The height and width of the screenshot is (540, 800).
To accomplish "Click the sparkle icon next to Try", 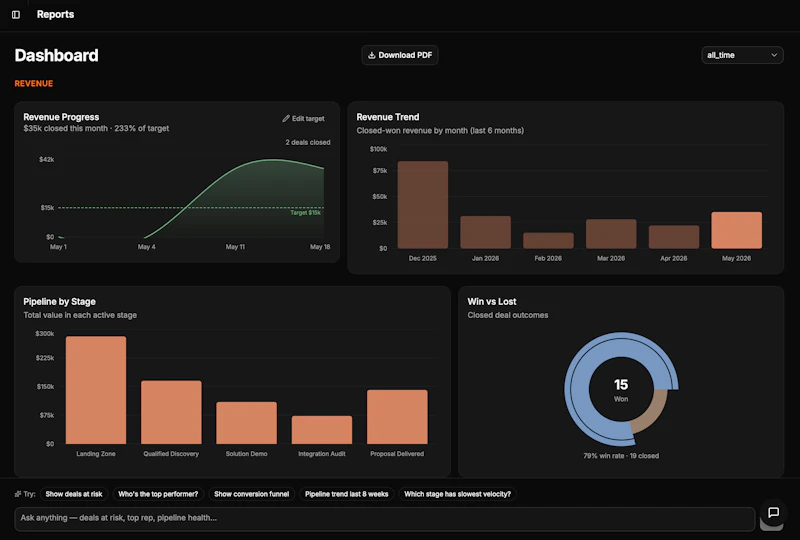I will [18, 494].
